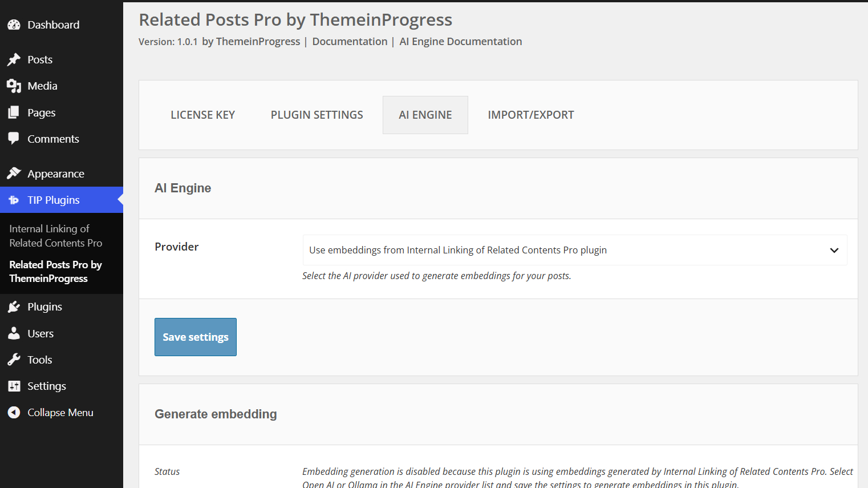
Task: Click the Settings sliders icon
Action: 14,386
